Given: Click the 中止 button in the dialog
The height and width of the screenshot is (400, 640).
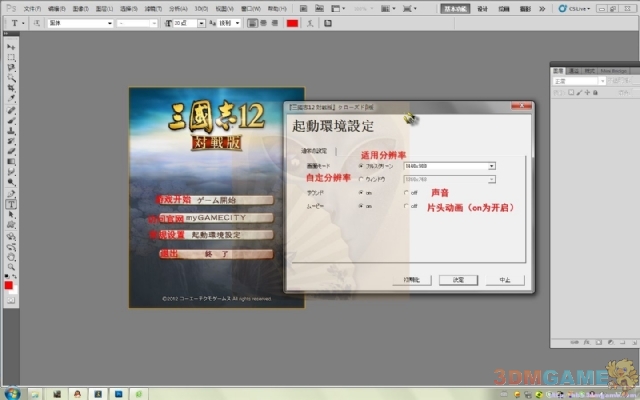Looking at the screenshot, I should pos(505,280).
